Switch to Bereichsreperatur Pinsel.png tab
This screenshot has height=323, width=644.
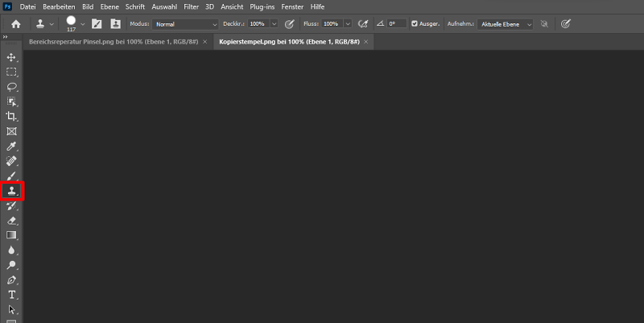click(112, 40)
